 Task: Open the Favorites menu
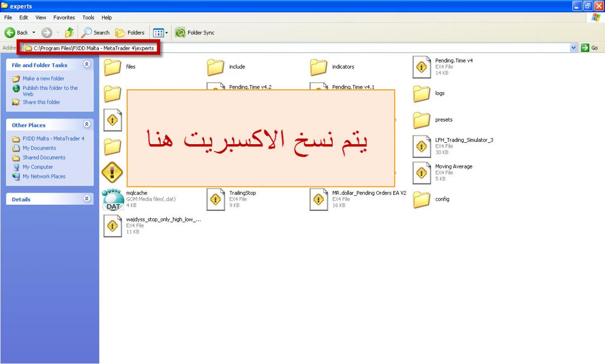(64, 18)
